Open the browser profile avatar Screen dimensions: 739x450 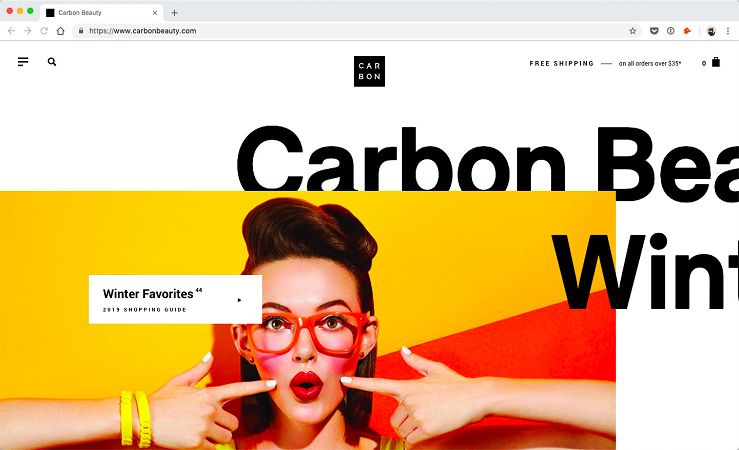point(711,31)
